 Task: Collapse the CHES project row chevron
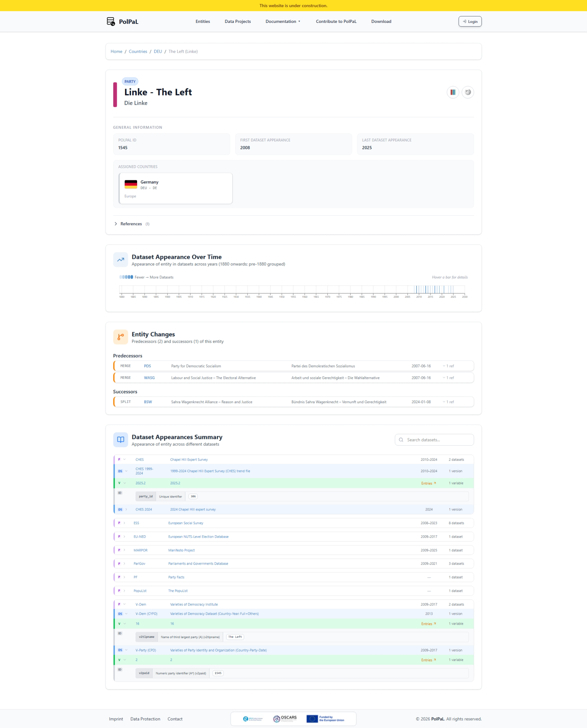[124, 459]
